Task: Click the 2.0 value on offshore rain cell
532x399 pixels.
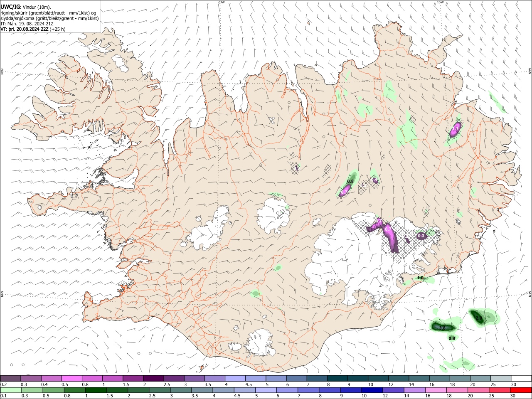Action: (478, 318)
